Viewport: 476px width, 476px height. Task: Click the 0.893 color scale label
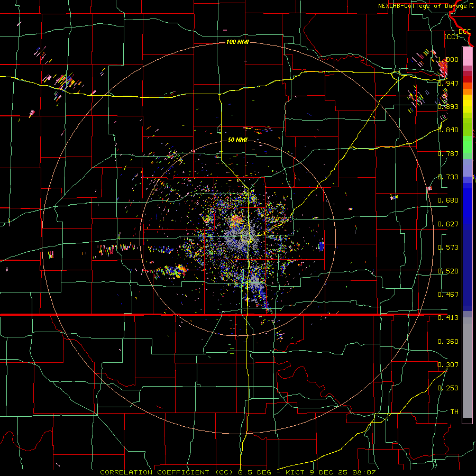point(448,106)
